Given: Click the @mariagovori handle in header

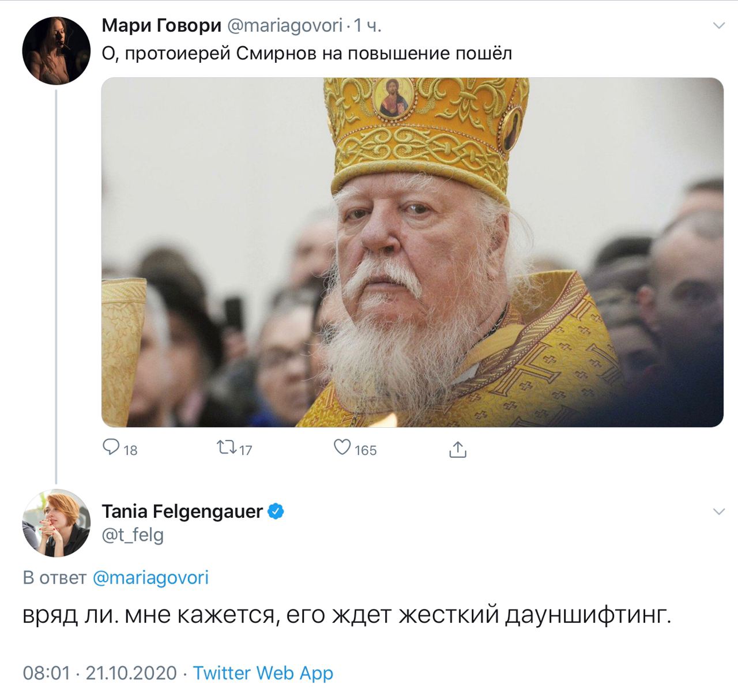Looking at the screenshot, I should (285, 26).
